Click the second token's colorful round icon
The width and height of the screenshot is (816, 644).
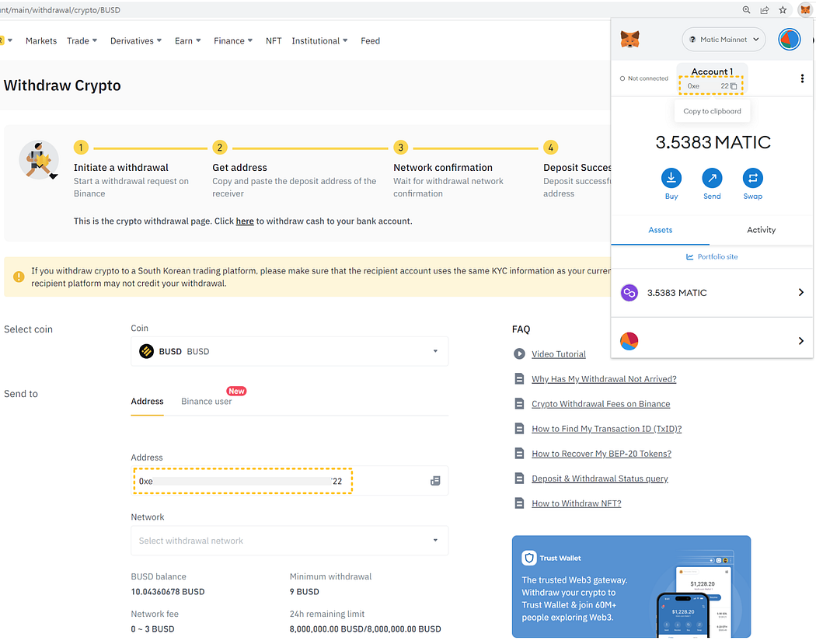[629, 341]
